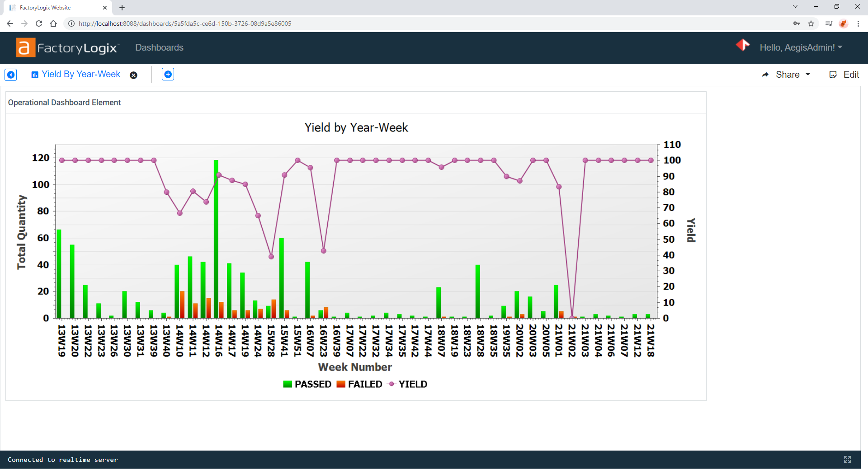Select the Yield By Year-Week tab
868x470 pixels.
tap(80, 75)
